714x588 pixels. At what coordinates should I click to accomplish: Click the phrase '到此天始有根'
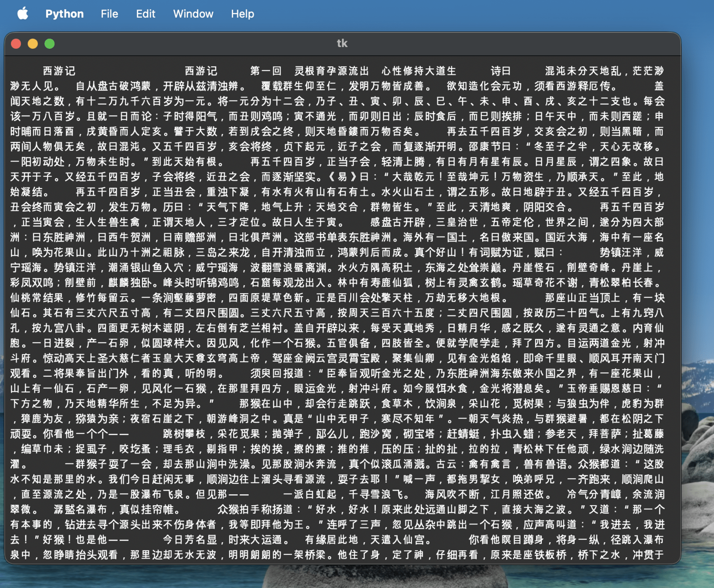[x=184, y=162]
